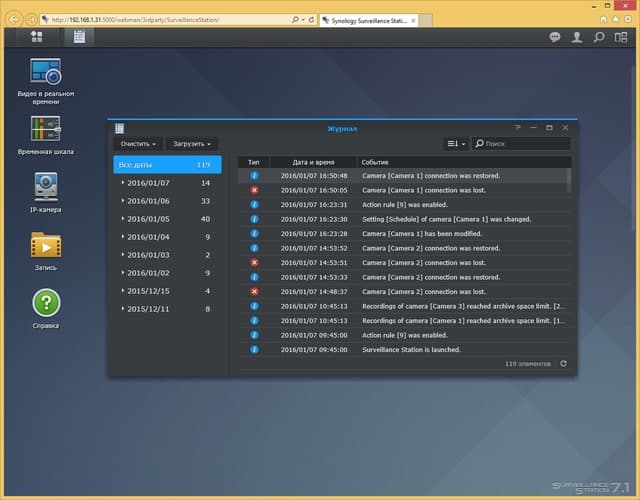This screenshot has height=500, width=640.
Task: Open the Загрузить dropdown button
Action: 192,144
